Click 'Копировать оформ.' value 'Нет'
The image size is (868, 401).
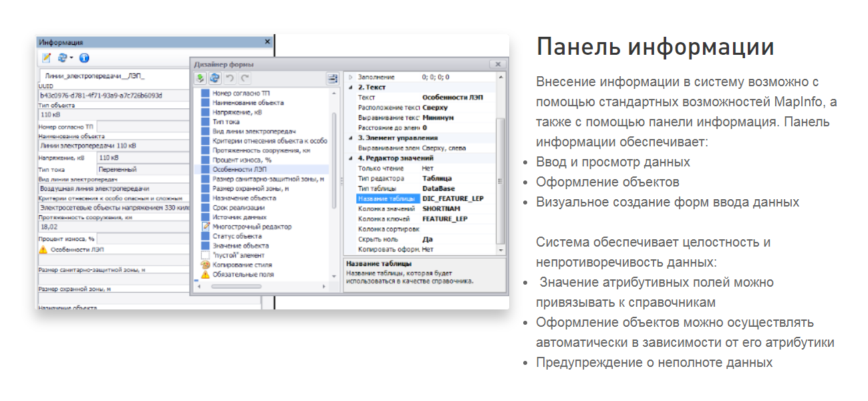pos(428,249)
